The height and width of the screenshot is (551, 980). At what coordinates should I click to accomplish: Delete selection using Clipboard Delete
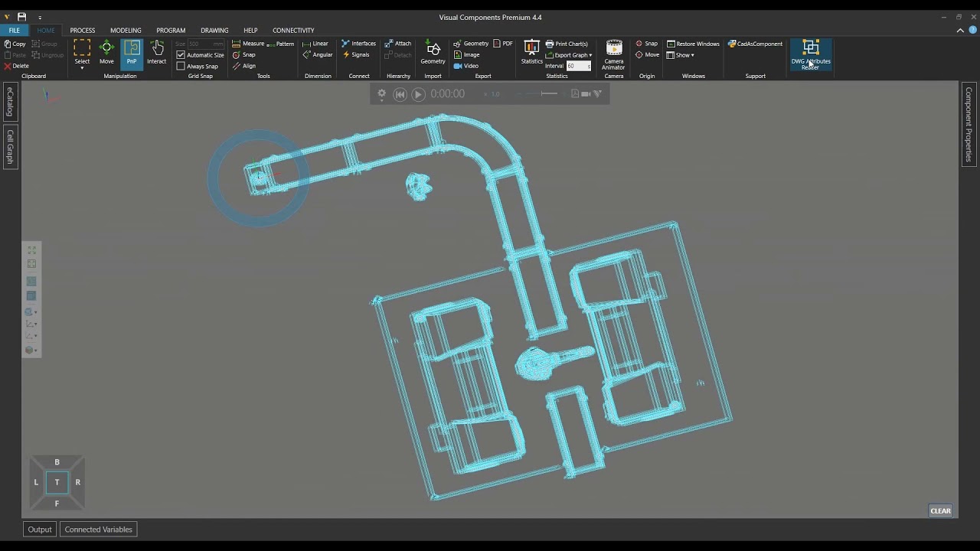pyautogui.click(x=16, y=66)
